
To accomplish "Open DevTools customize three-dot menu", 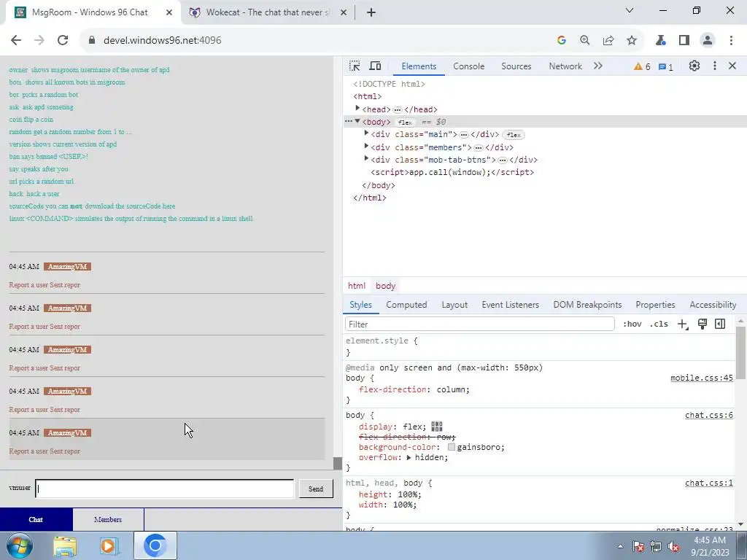I will (x=714, y=66).
